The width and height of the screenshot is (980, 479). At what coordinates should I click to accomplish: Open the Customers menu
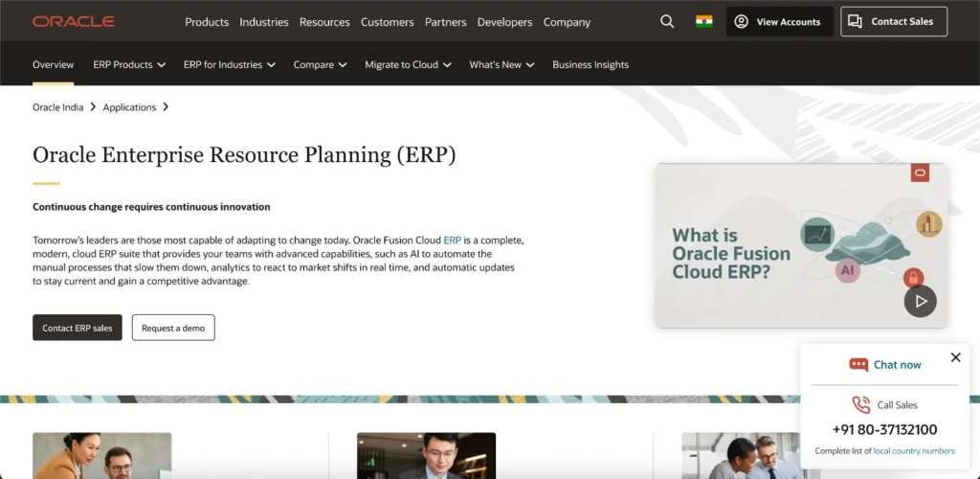tap(387, 22)
